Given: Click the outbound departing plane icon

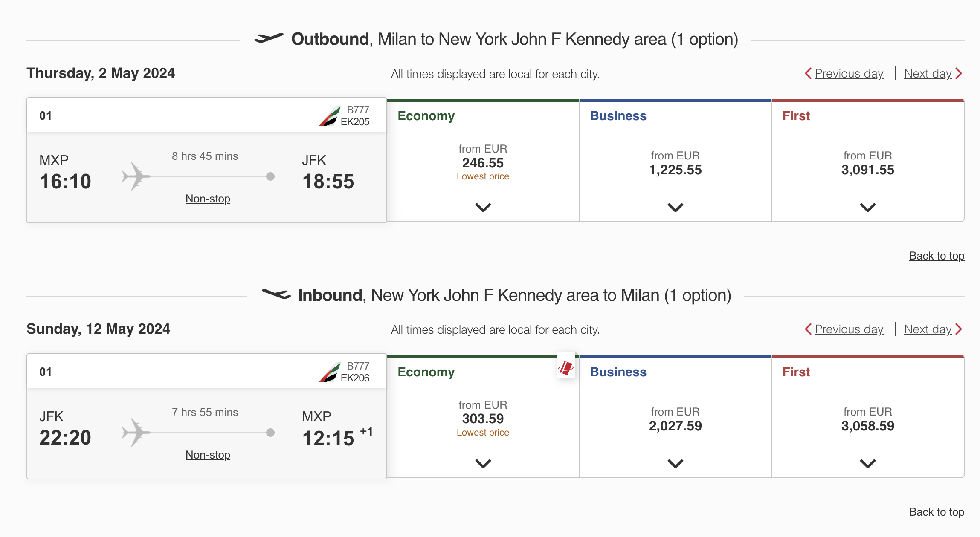Looking at the screenshot, I should tap(269, 38).
